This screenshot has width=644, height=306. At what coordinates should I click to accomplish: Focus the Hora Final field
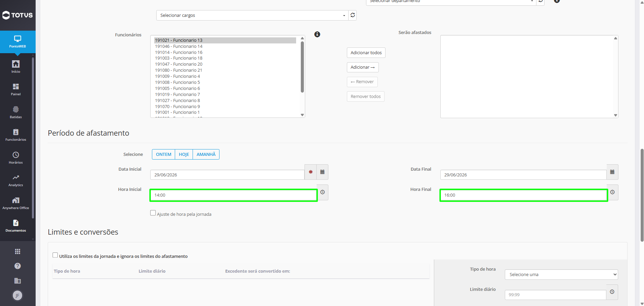(x=524, y=195)
